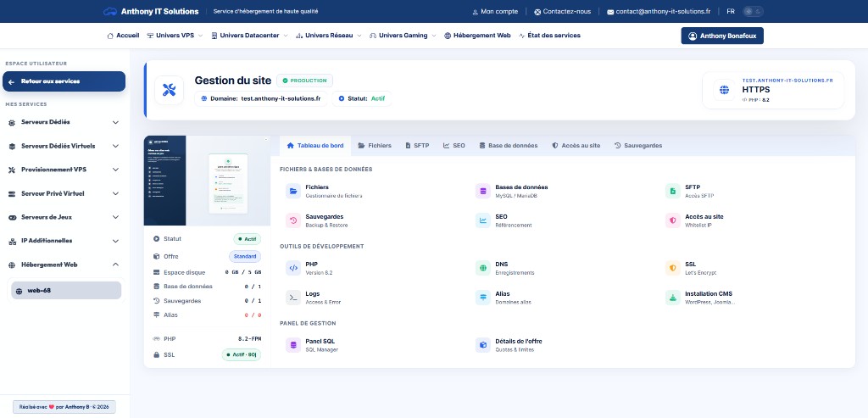
Task: Switch to the Tableau de bord tab
Action: pos(315,146)
